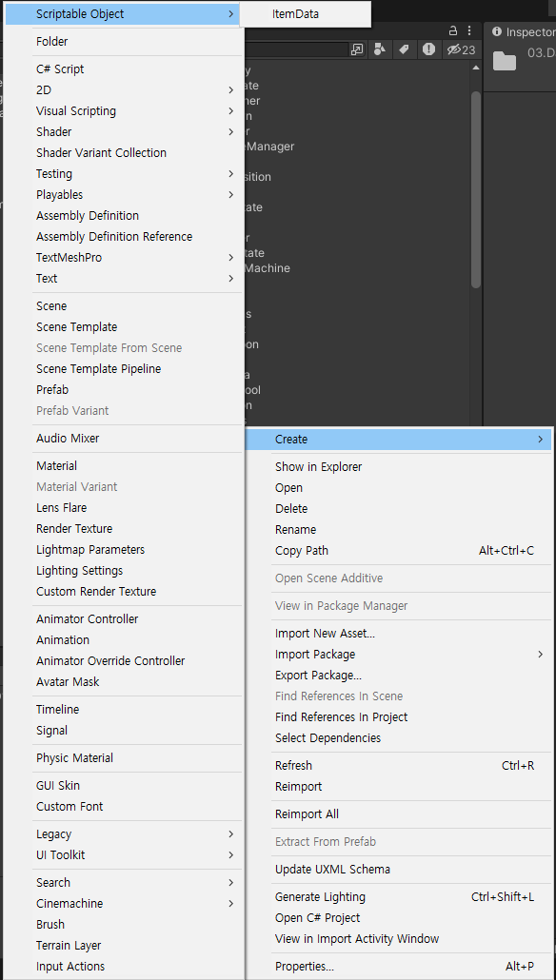Select ItemData in the Scriptable Object submenu
This screenshot has height=980, width=556.
click(298, 14)
